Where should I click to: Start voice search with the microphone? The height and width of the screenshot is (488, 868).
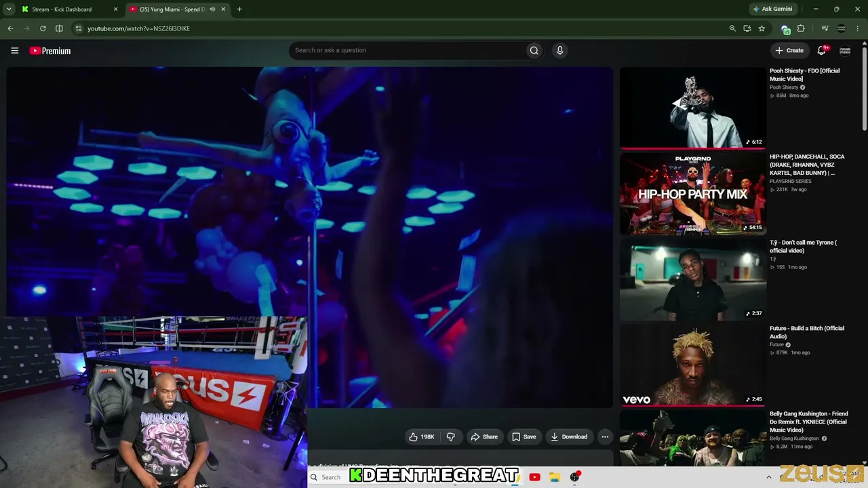(559, 50)
